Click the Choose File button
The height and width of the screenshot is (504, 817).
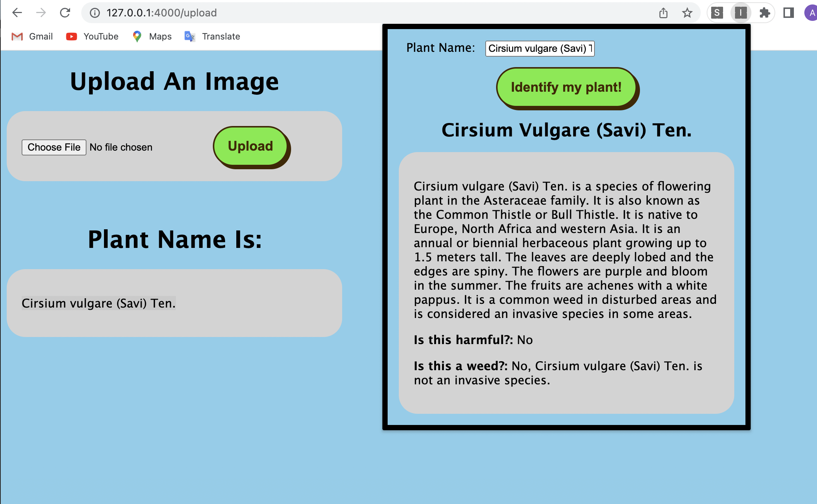(54, 147)
